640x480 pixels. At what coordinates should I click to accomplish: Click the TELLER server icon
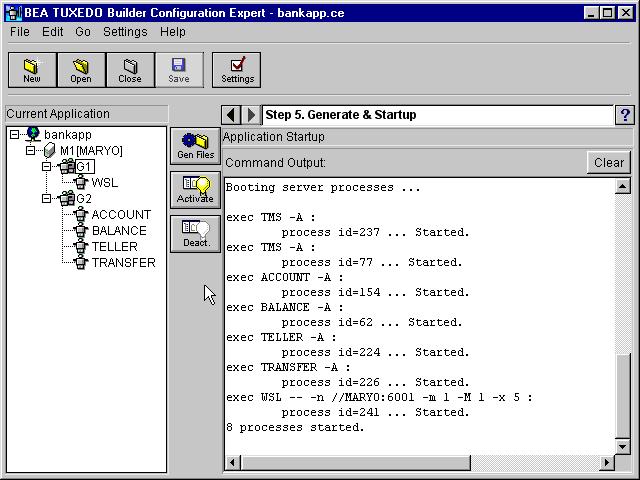click(81, 246)
